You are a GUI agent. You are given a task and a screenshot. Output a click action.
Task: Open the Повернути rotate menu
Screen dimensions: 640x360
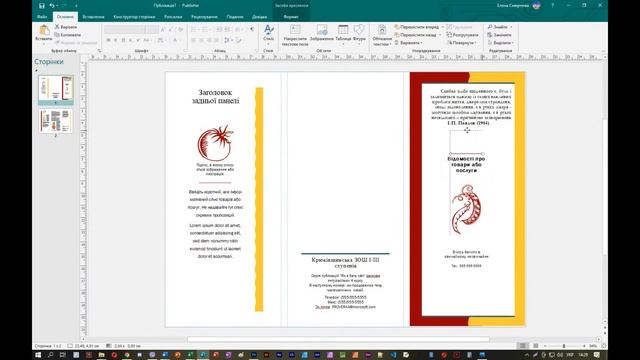click(x=462, y=42)
